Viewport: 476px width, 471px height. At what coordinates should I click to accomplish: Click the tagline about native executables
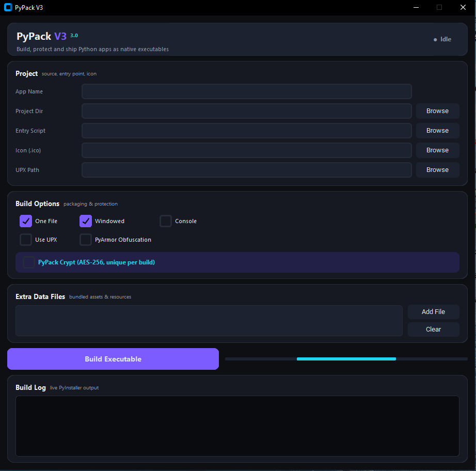92,49
